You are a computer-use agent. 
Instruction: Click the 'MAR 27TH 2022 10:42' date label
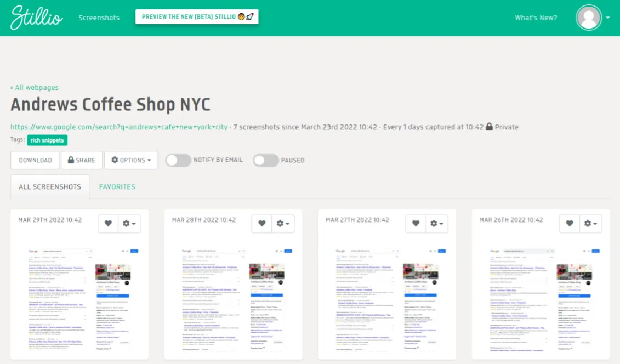point(357,220)
